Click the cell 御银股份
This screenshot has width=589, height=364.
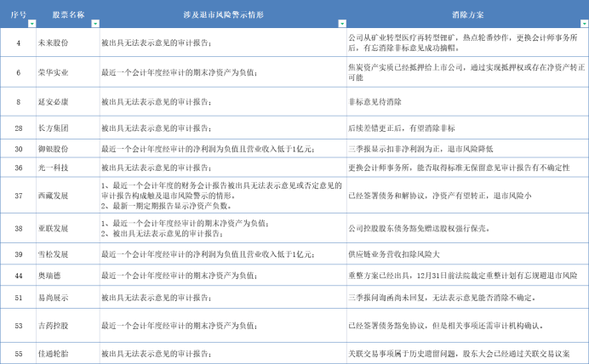(x=68, y=149)
